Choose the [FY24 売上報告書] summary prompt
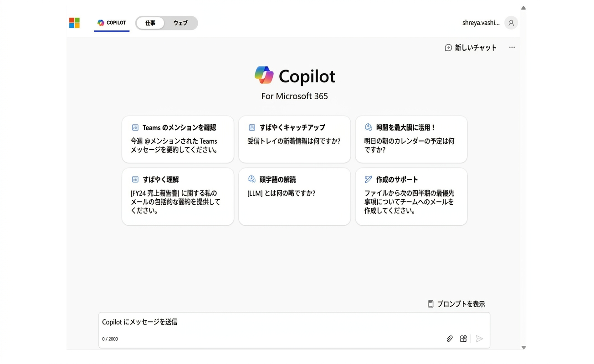Image resolution: width=594 pixels, height=364 pixels. tap(175, 202)
